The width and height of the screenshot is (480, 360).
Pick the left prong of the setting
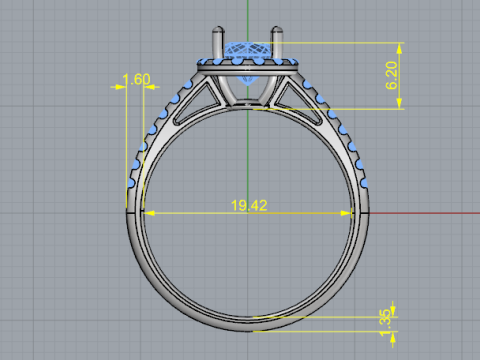pos(218,43)
